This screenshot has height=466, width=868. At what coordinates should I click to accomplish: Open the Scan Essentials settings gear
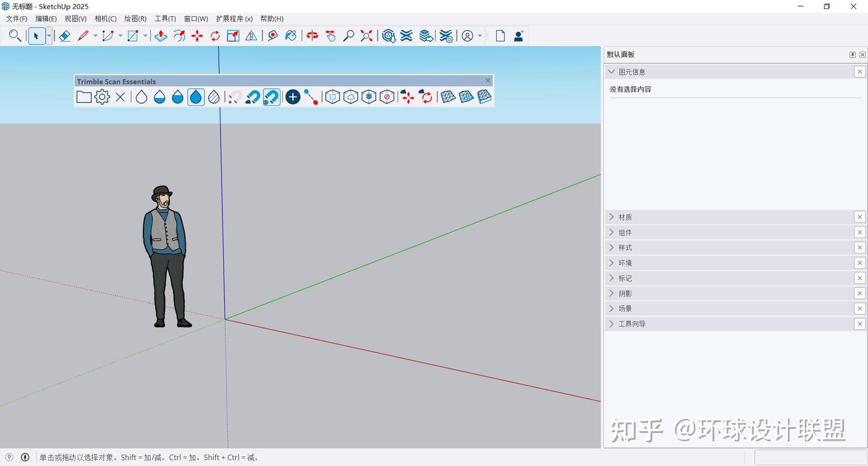point(101,96)
